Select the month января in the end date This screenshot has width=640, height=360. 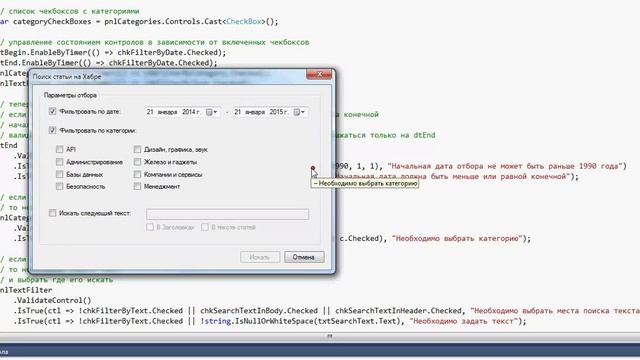[x=255, y=112]
